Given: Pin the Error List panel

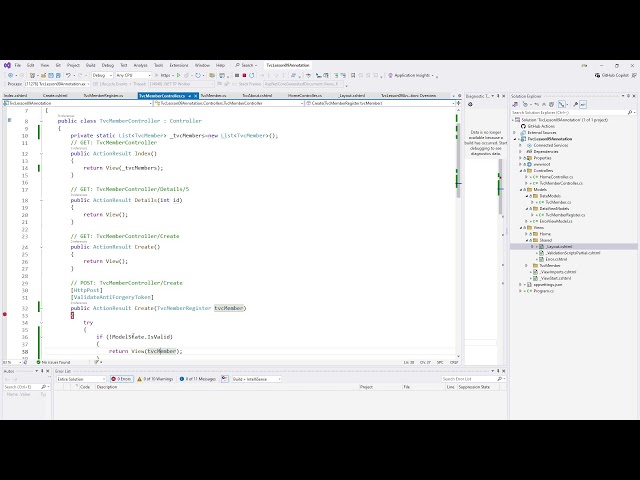Looking at the screenshot, I should 498,371.
